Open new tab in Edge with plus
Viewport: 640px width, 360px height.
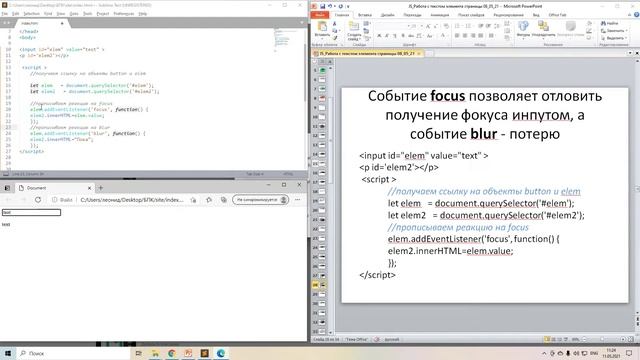[101, 188]
